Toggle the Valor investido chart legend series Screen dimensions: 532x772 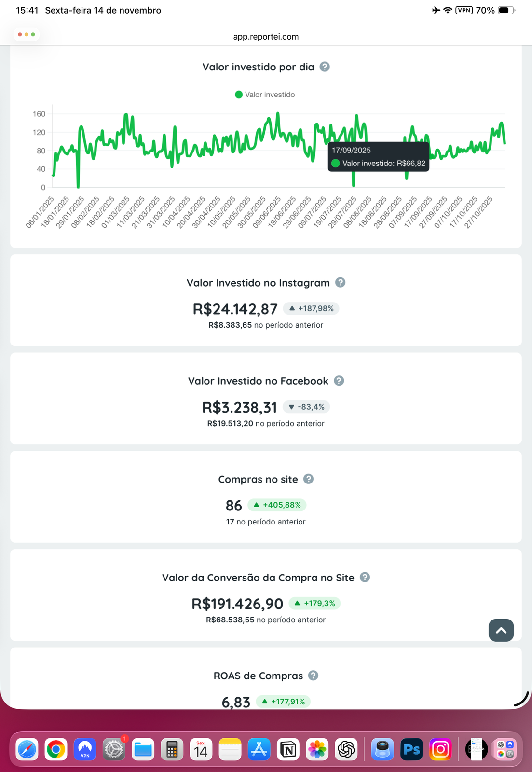point(265,95)
